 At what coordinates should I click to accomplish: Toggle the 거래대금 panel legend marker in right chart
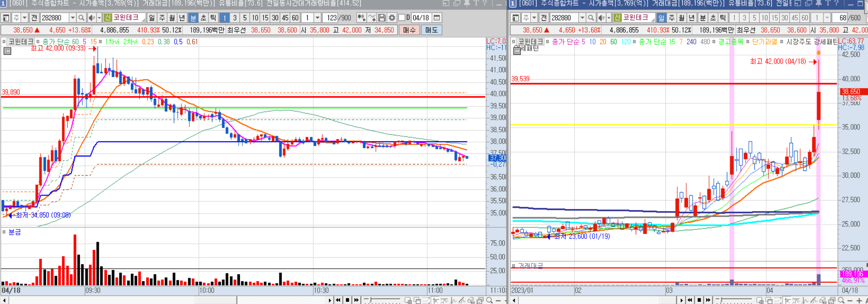point(514,266)
